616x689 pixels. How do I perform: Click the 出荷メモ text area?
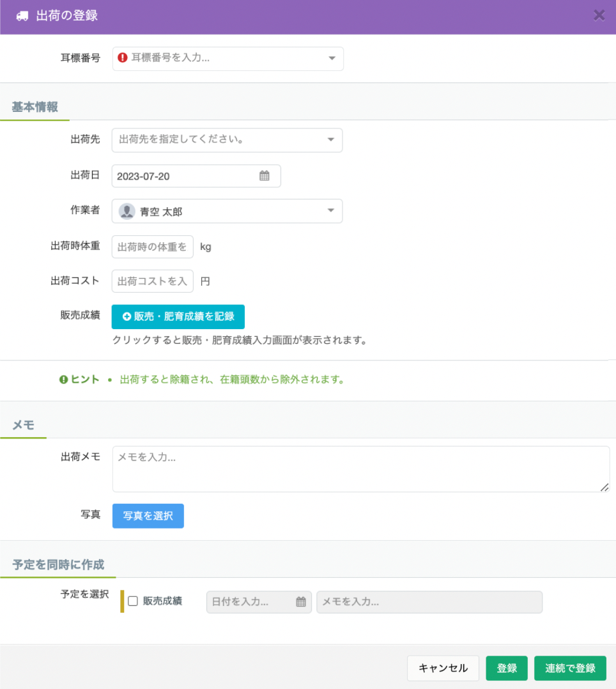361,469
